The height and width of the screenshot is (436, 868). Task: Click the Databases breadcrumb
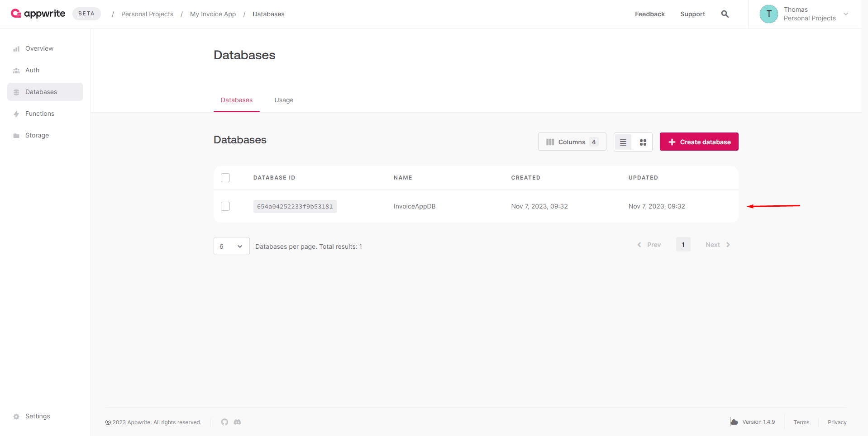tap(268, 14)
